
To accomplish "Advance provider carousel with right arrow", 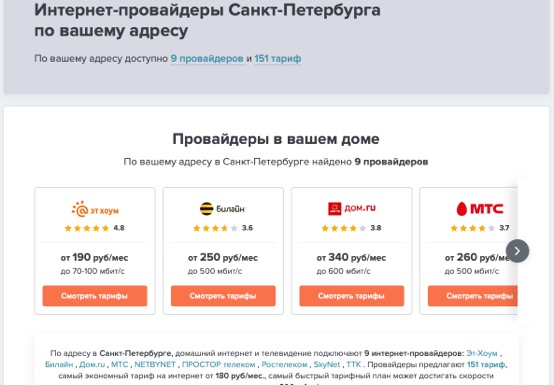I will pos(517,251).
